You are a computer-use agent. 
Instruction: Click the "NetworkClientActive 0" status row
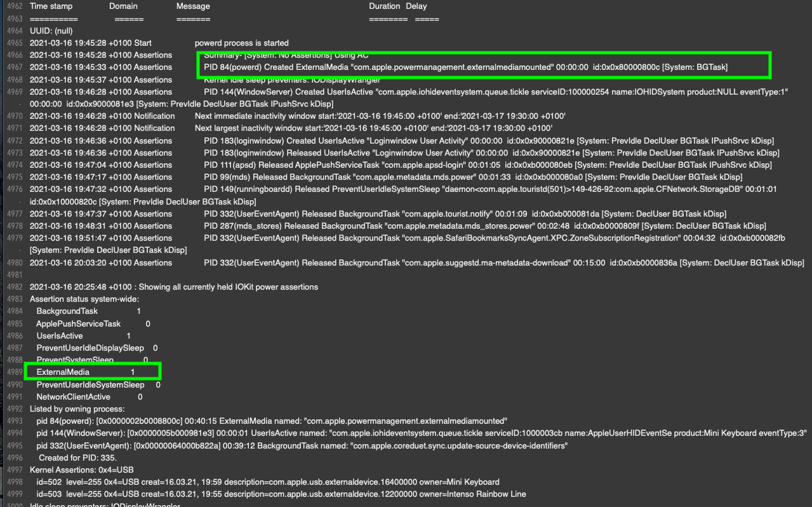[90, 397]
